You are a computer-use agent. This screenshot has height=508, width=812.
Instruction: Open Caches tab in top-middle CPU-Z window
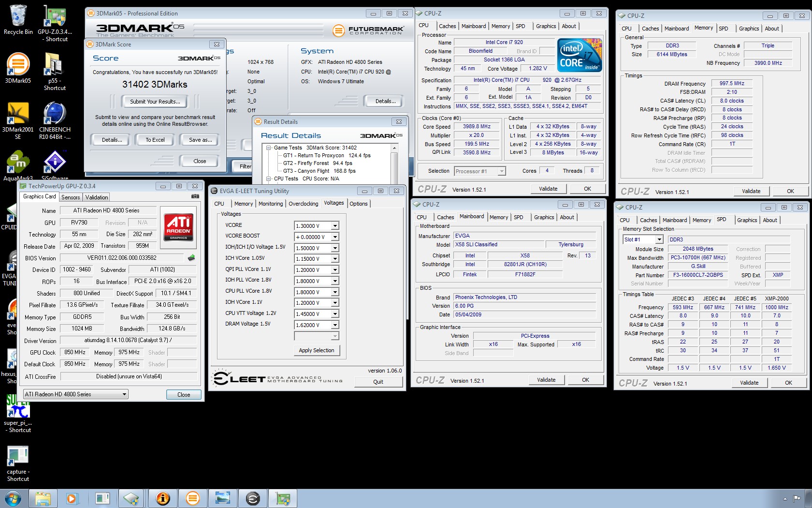pos(447,26)
